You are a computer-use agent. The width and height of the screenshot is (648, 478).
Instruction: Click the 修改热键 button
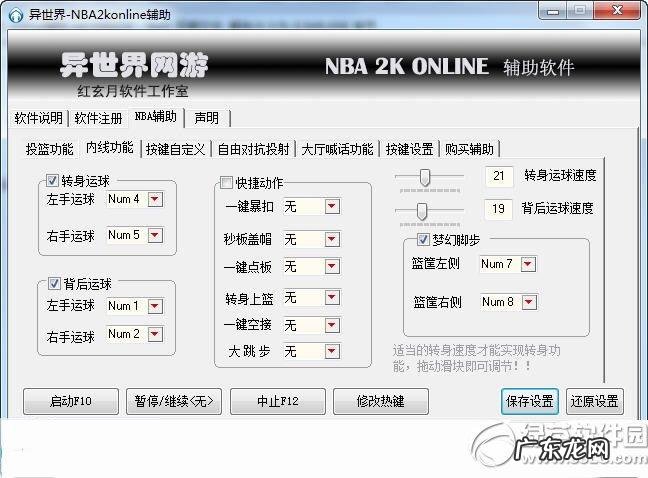380,401
